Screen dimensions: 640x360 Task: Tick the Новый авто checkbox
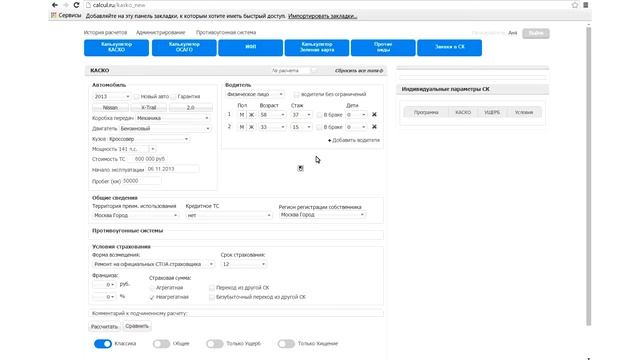(136, 97)
